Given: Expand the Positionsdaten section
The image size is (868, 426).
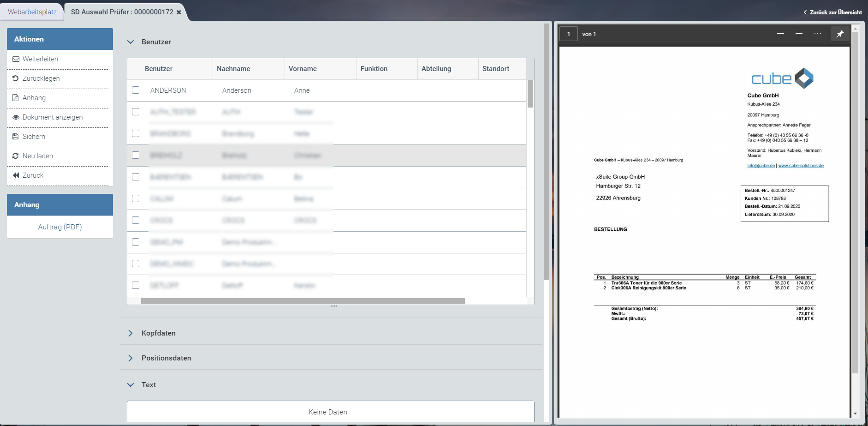Looking at the screenshot, I should click(131, 358).
